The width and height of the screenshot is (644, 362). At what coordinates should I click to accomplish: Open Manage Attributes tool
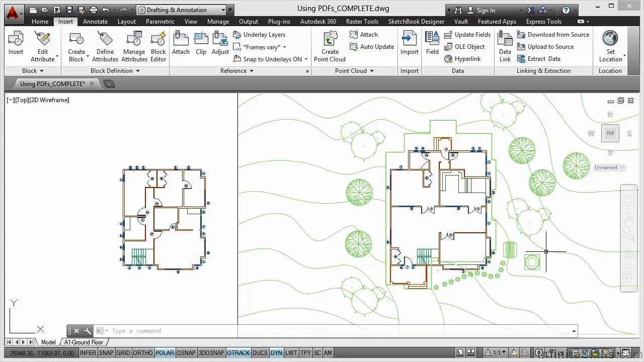[x=134, y=46]
